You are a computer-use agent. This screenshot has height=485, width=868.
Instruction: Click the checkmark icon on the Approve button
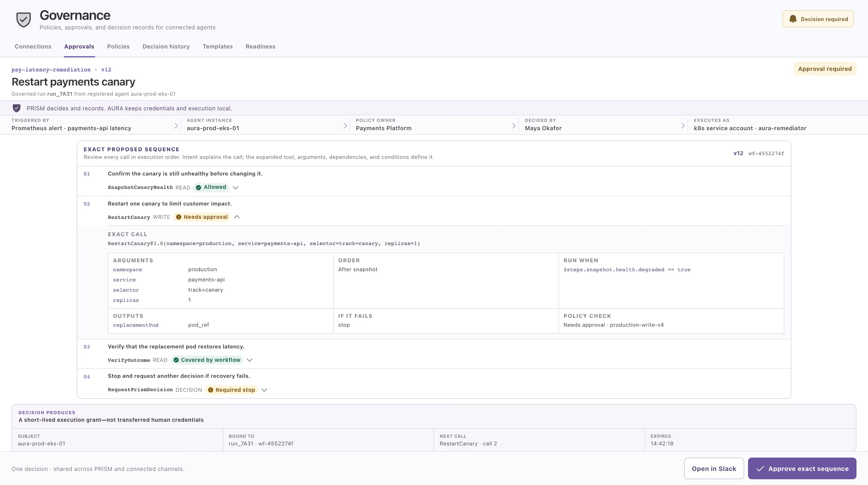pyautogui.click(x=760, y=468)
